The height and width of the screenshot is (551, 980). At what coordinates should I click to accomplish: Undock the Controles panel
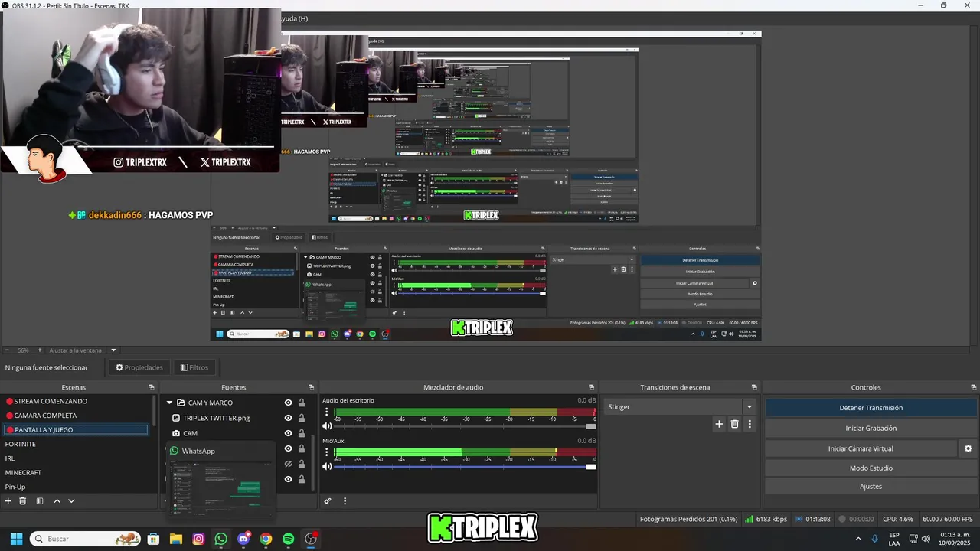[972, 387]
